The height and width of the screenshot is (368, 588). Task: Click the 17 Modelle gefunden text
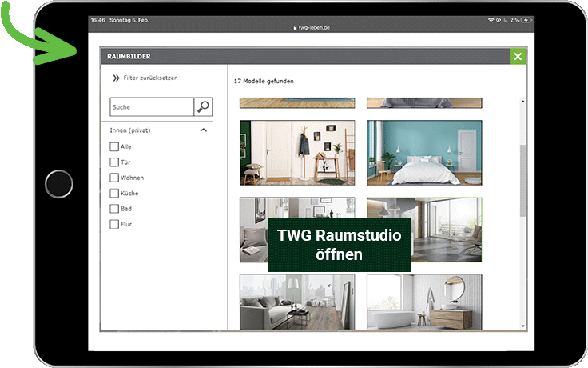click(264, 81)
